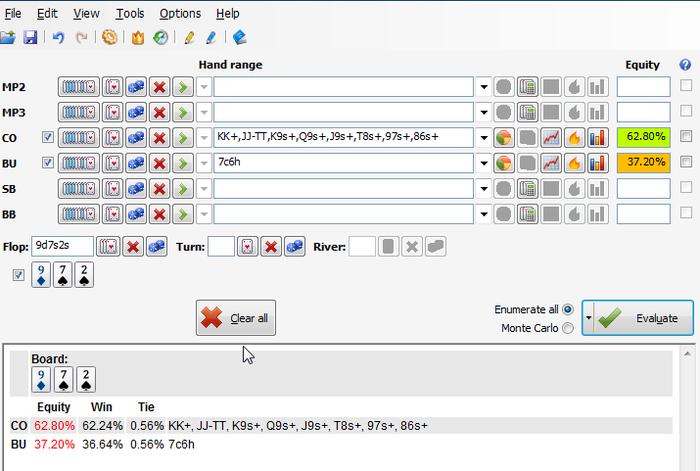Screen dimensions: 700x471
Task: Click results scrollbar up arrow
Action: [x=687, y=354]
